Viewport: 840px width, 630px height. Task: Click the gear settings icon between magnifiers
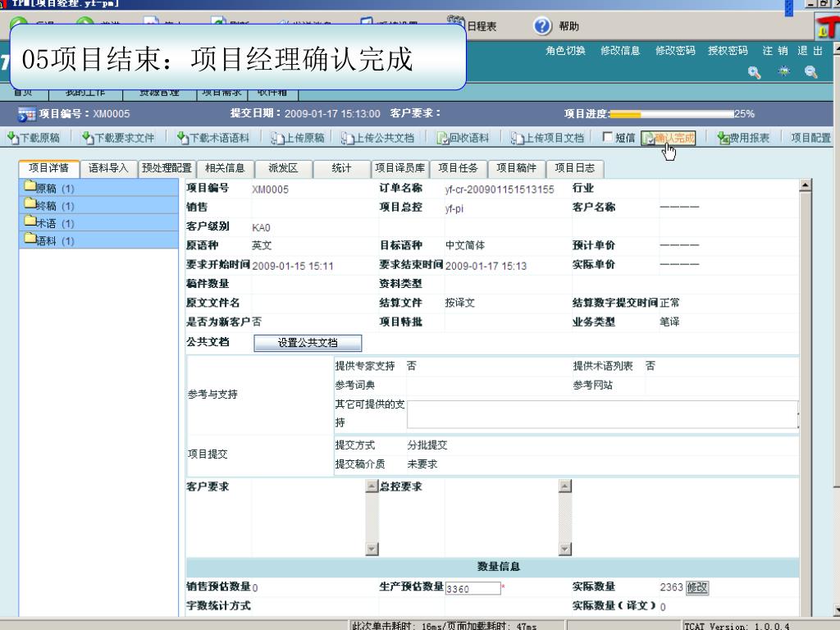point(783,71)
